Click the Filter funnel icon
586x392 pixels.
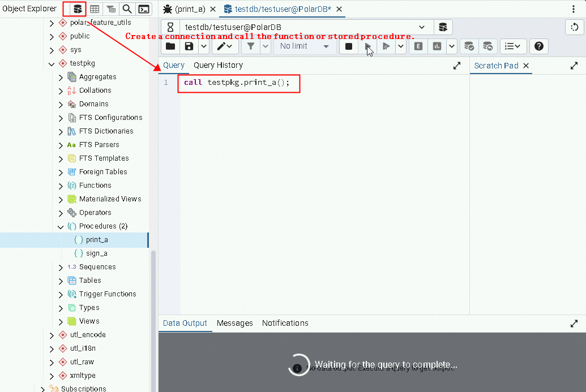coord(251,46)
